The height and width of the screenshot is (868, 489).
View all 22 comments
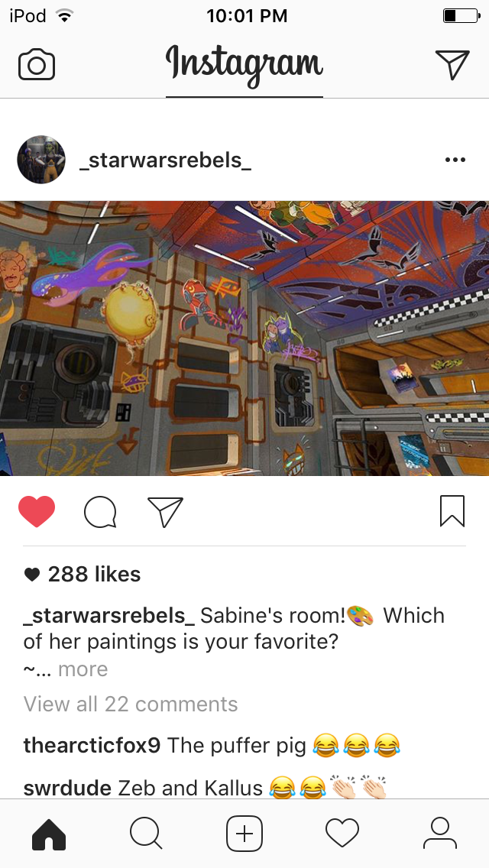pyautogui.click(x=131, y=704)
